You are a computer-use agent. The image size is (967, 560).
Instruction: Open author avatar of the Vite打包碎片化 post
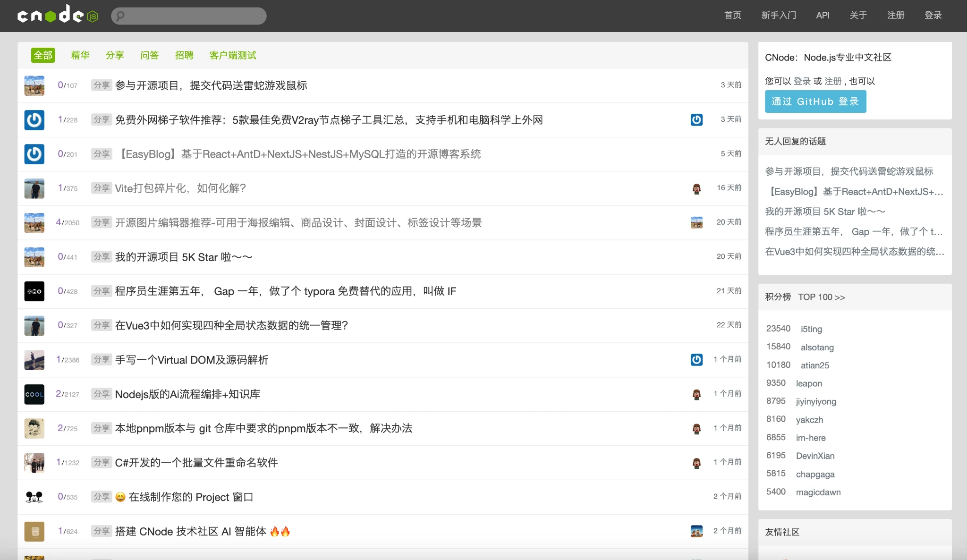[34, 188]
